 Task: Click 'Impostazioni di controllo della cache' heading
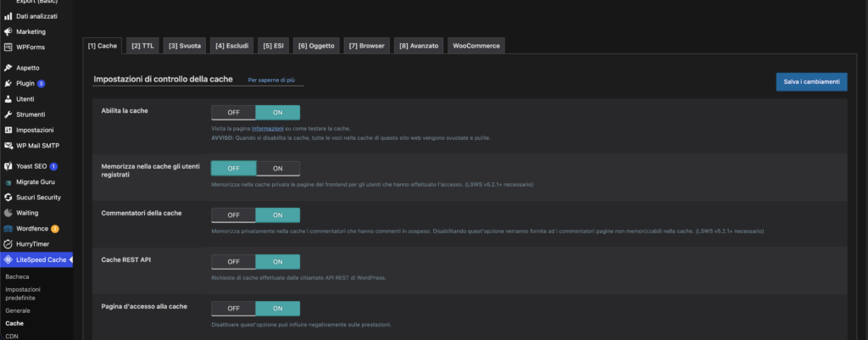click(163, 79)
